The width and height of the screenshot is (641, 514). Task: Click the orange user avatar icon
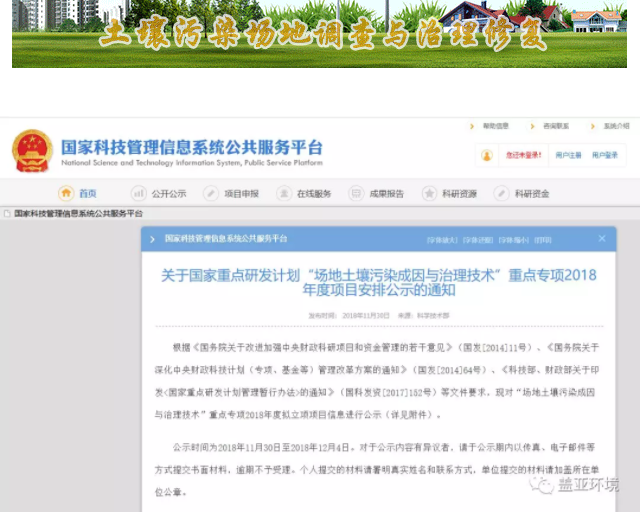pos(487,155)
